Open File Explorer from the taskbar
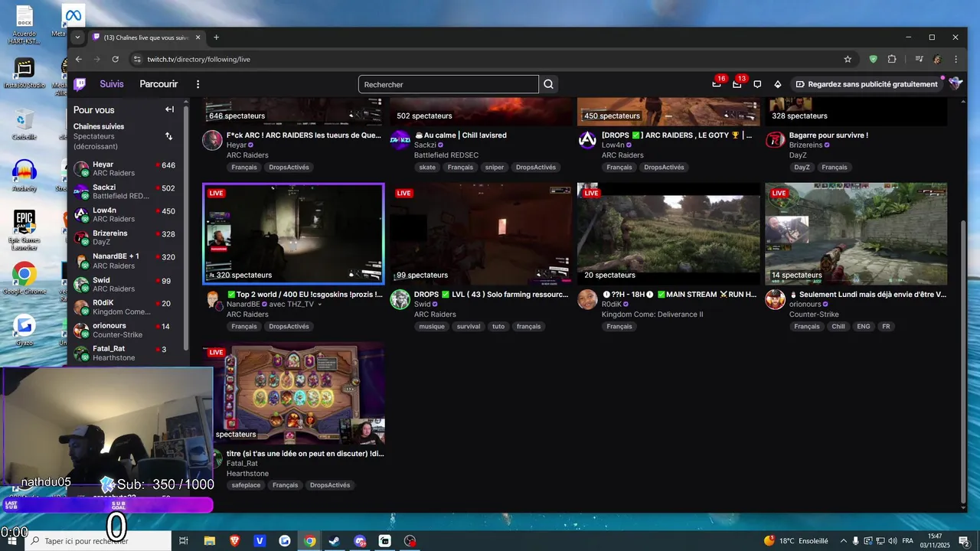This screenshot has width=980, height=551. pos(209,541)
